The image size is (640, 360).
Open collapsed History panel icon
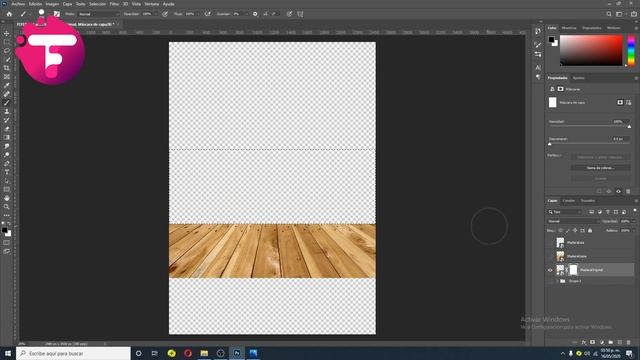pyautogui.click(x=538, y=31)
